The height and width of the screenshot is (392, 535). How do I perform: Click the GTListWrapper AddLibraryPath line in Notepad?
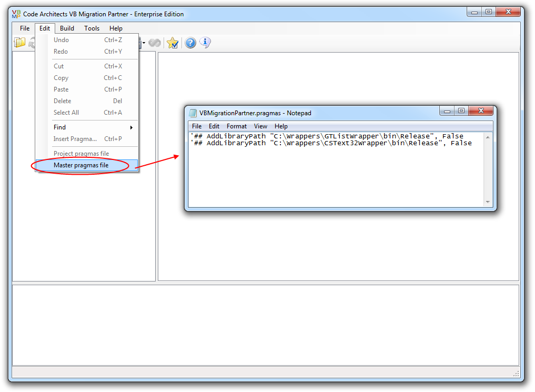(x=327, y=136)
